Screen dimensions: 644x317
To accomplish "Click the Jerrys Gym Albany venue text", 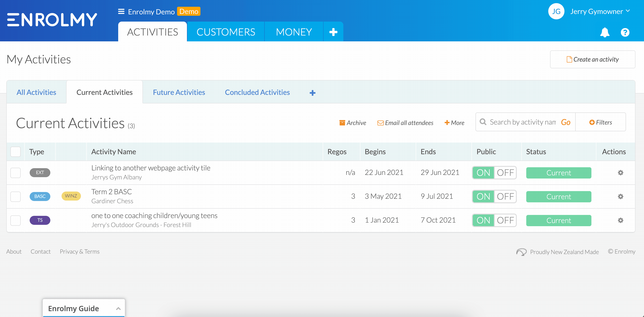I will (x=116, y=177).
